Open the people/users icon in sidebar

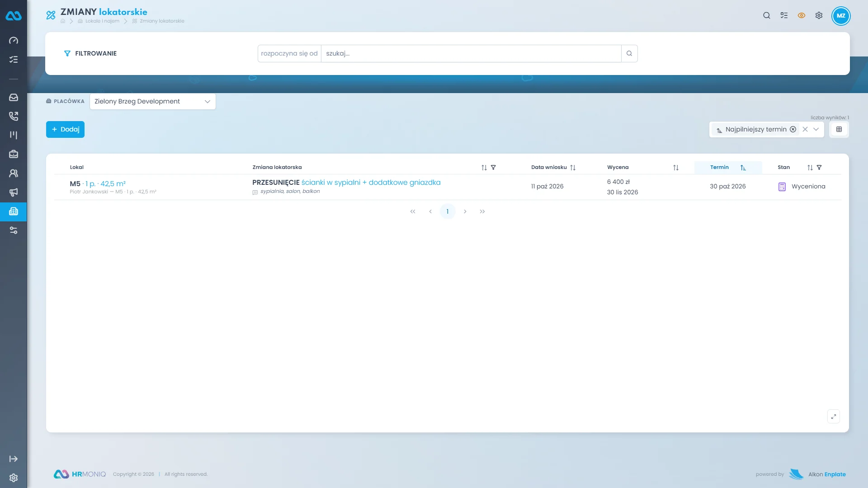[x=14, y=173]
